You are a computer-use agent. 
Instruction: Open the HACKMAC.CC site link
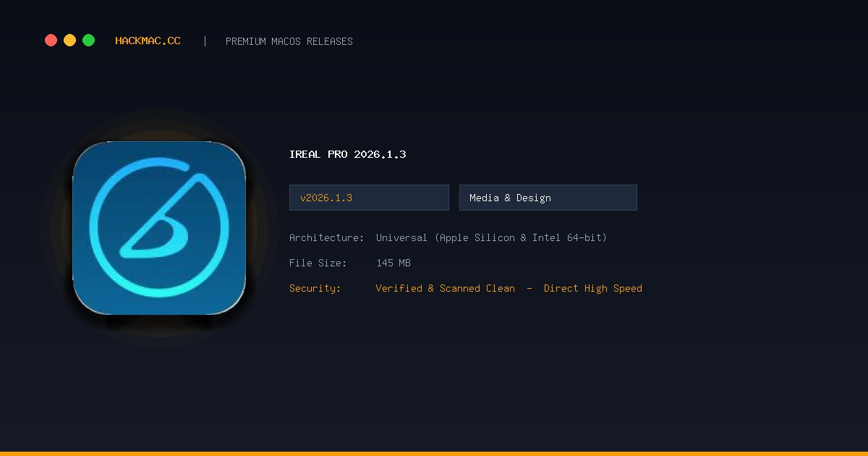coord(148,41)
